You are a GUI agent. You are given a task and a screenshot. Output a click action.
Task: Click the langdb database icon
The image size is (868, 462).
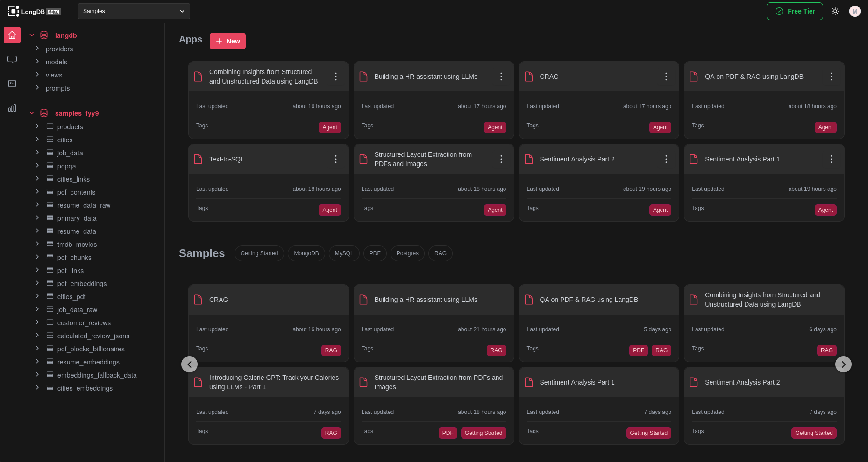(44, 35)
